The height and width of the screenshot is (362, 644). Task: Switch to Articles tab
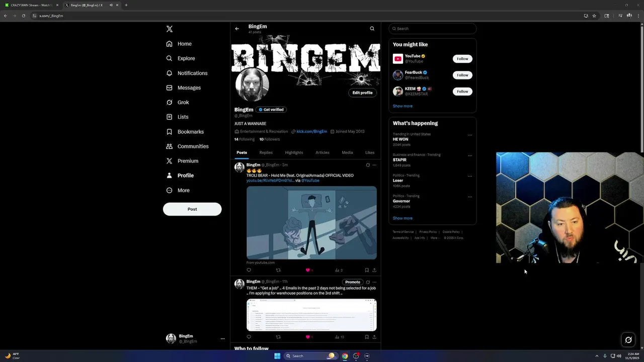pyautogui.click(x=323, y=152)
